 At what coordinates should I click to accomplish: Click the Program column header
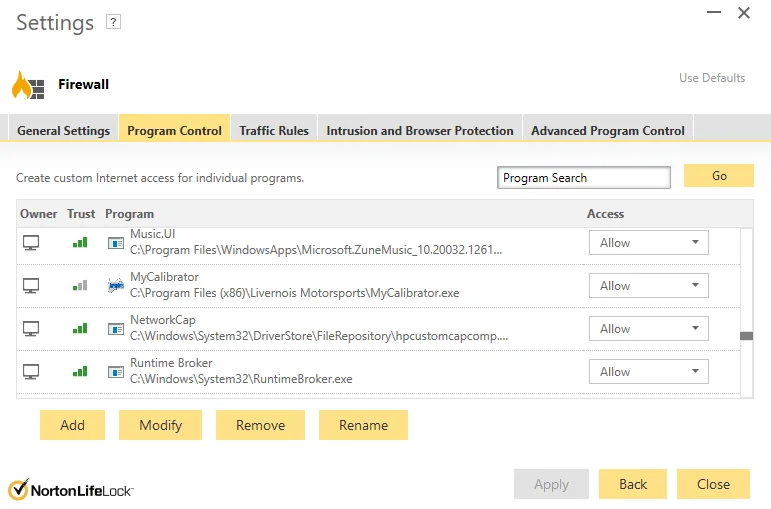[x=129, y=214]
